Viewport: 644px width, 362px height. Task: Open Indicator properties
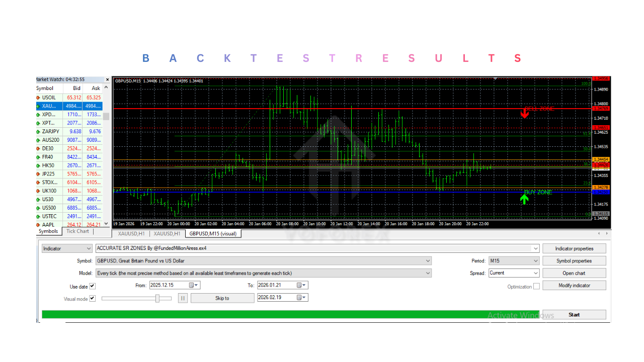(x=574, y=248)
